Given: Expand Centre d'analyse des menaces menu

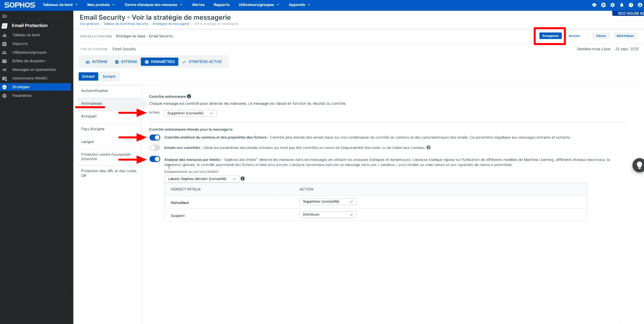Looking at the screenshot, I should pos(153,5).
